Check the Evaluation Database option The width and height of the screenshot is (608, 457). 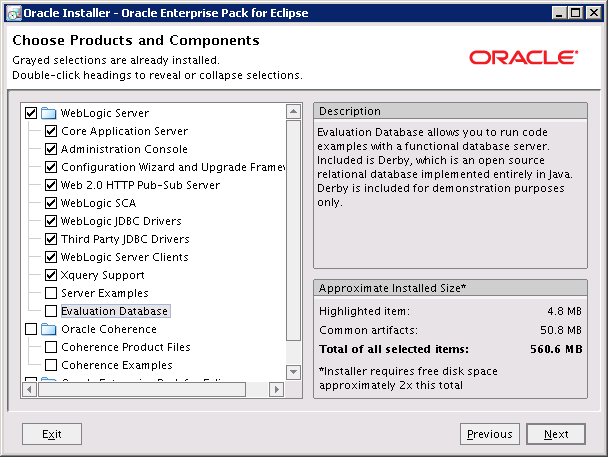click(x=51, y=311)
